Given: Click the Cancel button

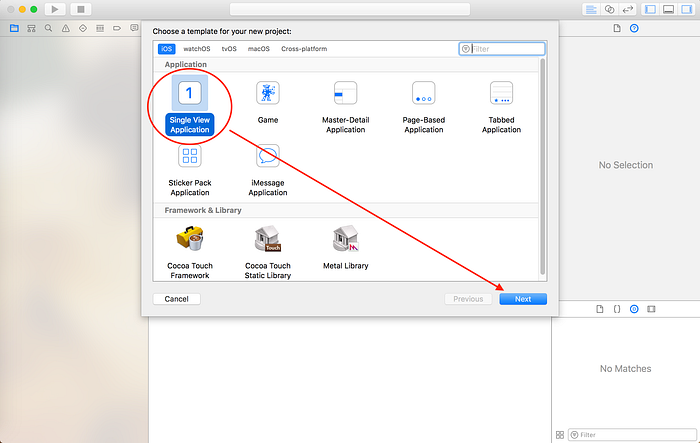Looking at the screenshot, I should 176,299.
